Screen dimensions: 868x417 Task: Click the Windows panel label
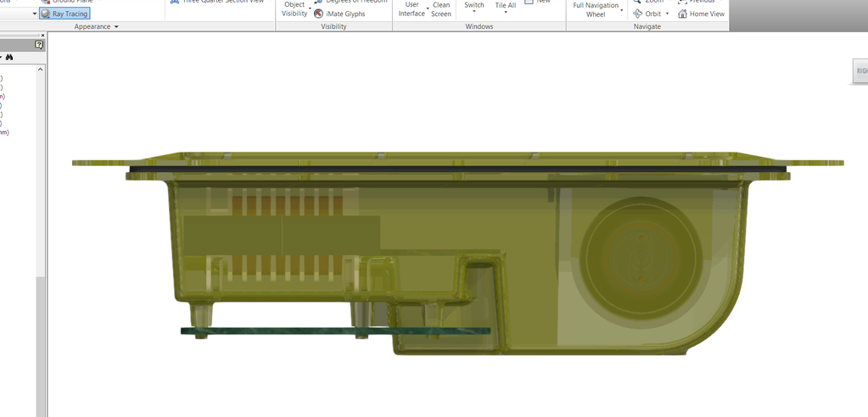click(x=479, y=26)
